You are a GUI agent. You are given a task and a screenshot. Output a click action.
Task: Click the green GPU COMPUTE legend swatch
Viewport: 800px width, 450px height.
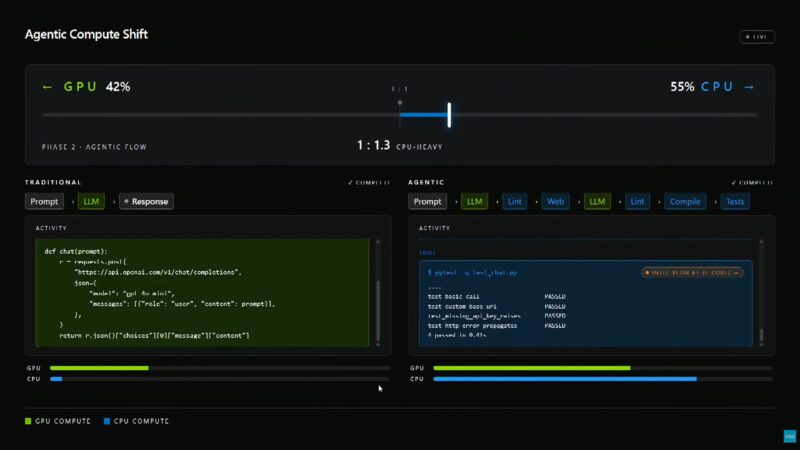[28, 421]
